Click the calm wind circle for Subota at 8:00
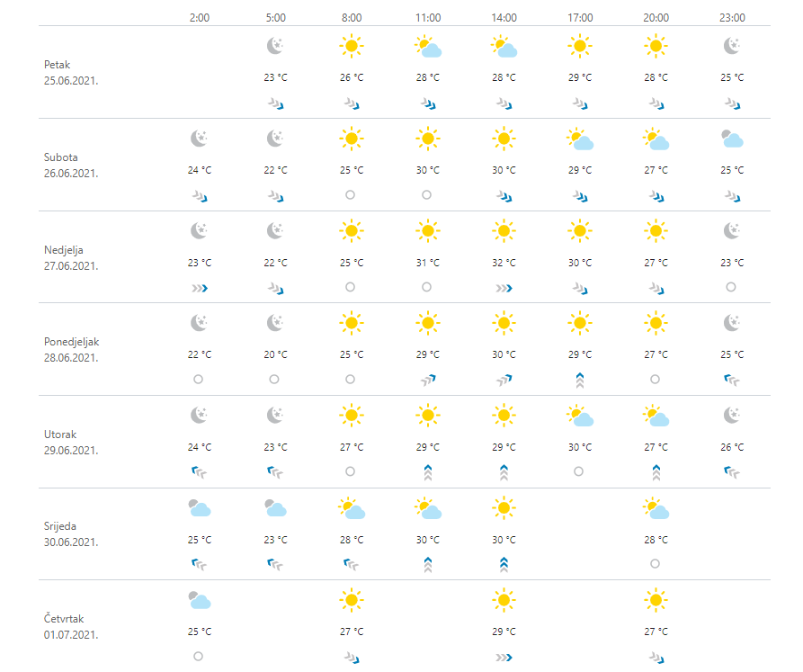Viewport: 803px width, 672px height. point(351,194)
